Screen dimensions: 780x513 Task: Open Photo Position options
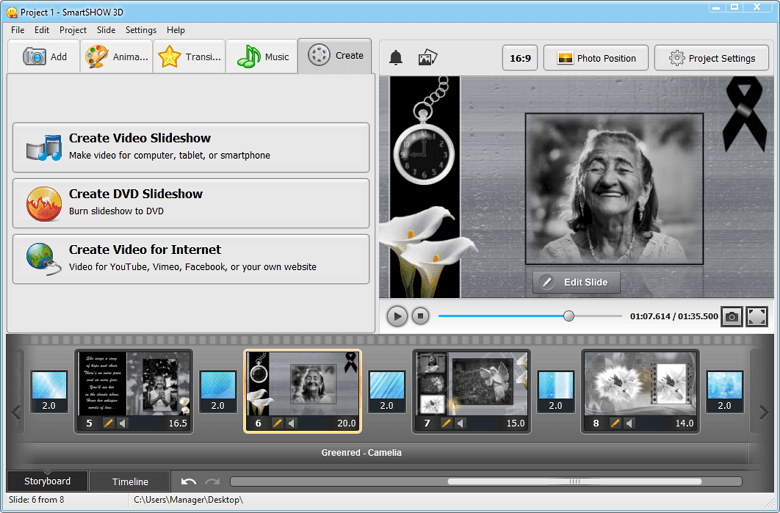click(x=596, y=58)
